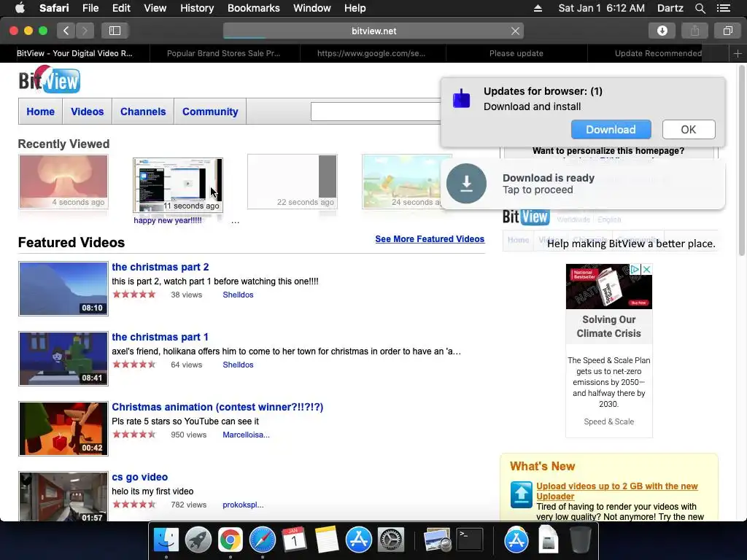Open the BitView Videos section
The image size is (747, 560).
pyautogui.click(x=88, y=112)
